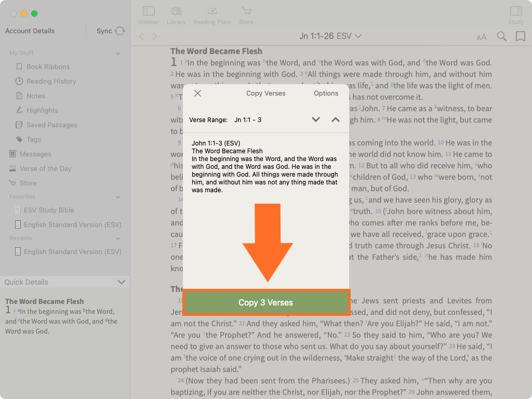Image resolution: width=532 pixels, height=399 pixels.
Task: Increase verse range with up chevron
Action: point(336,119)
